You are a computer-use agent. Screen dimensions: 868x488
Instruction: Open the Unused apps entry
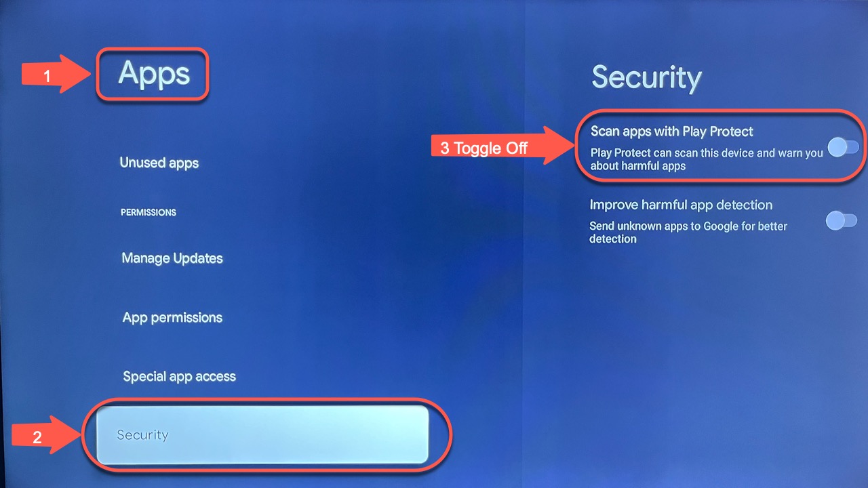[159, 163]
